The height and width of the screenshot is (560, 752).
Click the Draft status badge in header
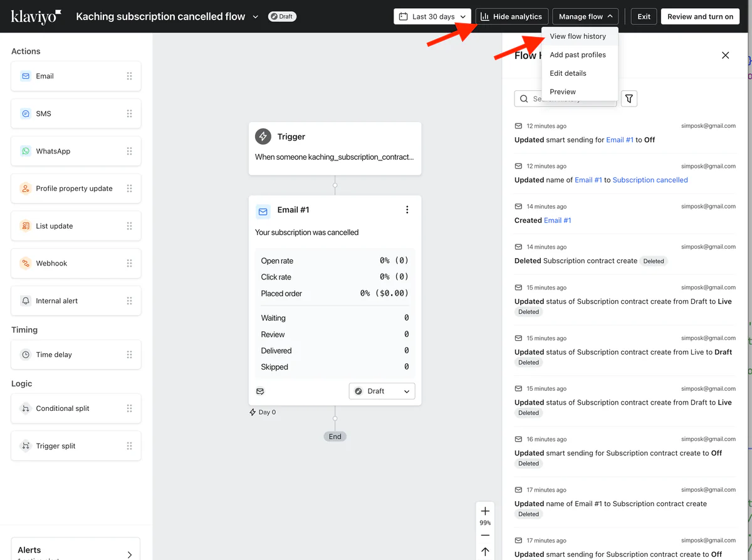[x=282, y=16]
